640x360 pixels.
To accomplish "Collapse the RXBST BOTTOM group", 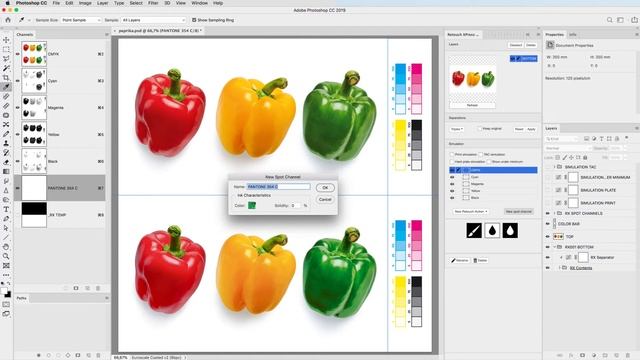I will coord(554,247).
